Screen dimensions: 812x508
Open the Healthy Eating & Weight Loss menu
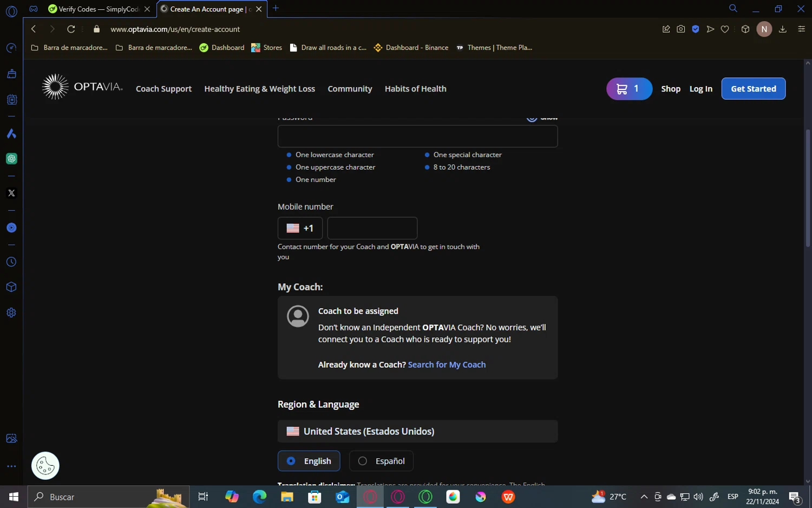click(259, 89)
